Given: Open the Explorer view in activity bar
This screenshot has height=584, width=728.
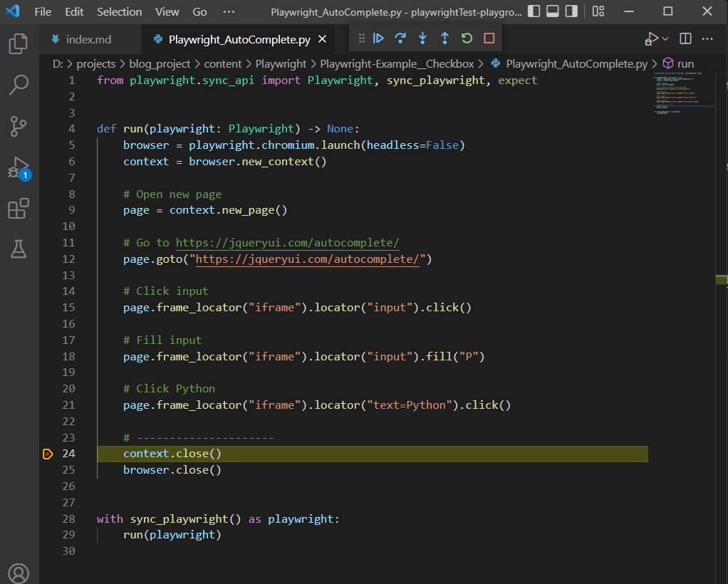Looking at the screenshot, I should [19, 44].
